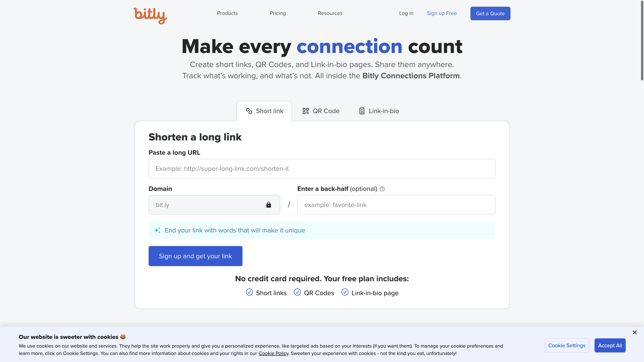
Task: Paste a long URL into input field
Action: [322, 169]
